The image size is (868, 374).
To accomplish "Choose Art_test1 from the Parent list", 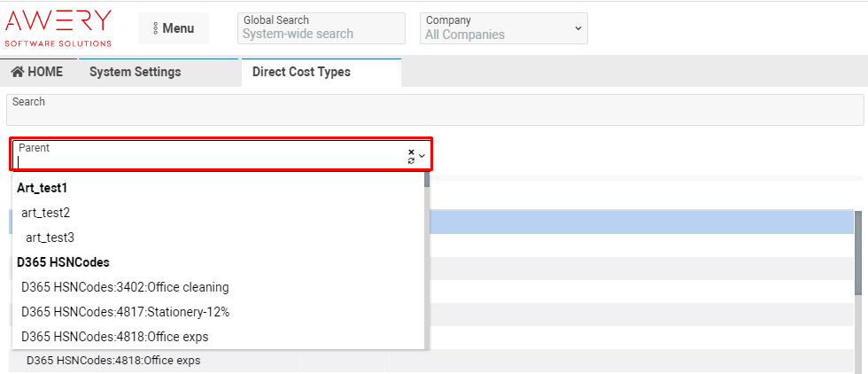I will pos(43,188).
